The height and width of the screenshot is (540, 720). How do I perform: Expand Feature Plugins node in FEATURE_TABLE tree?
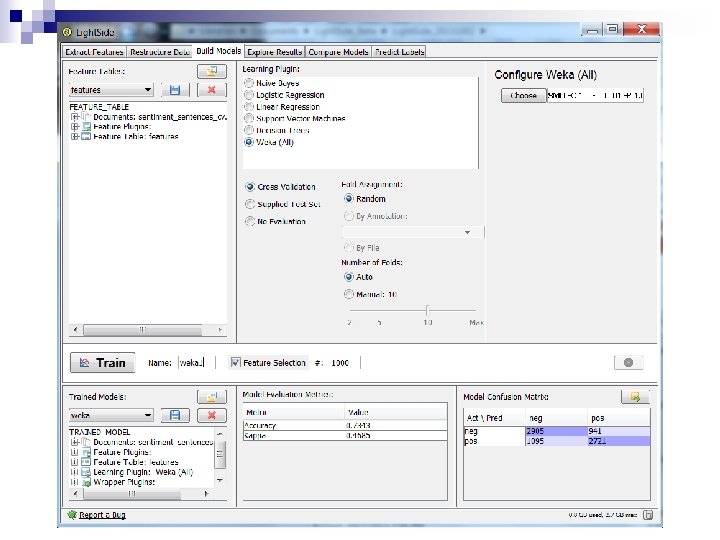pyautogui.click(x=75, y=127)
